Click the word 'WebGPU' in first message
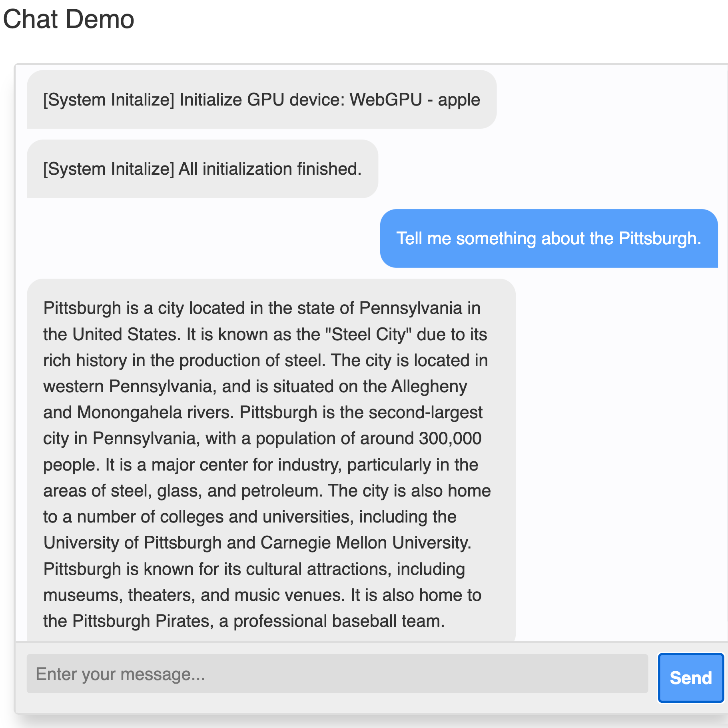 pyautogui.click(x=386, y=100)
